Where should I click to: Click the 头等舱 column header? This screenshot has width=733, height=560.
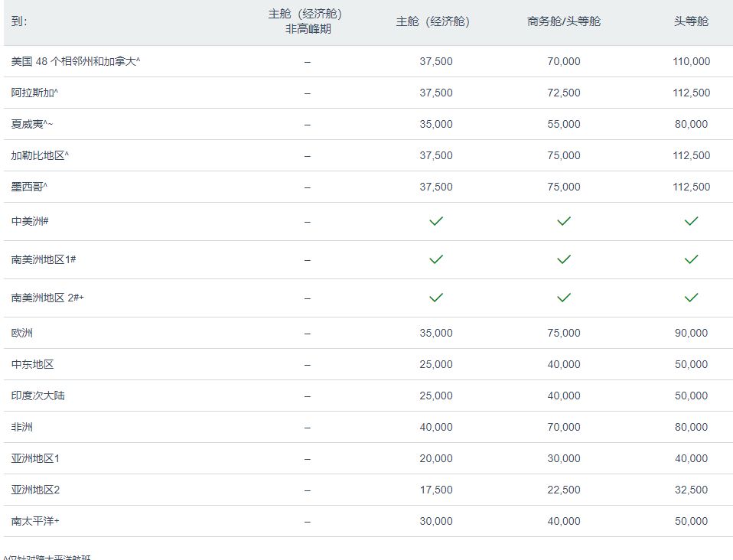pyautogui.click(x=691, y=21)
